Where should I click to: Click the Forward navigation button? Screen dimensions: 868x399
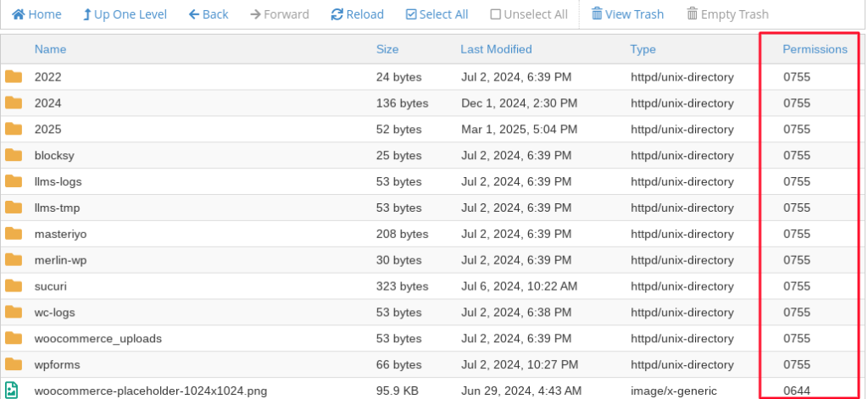tap(280, 14)
